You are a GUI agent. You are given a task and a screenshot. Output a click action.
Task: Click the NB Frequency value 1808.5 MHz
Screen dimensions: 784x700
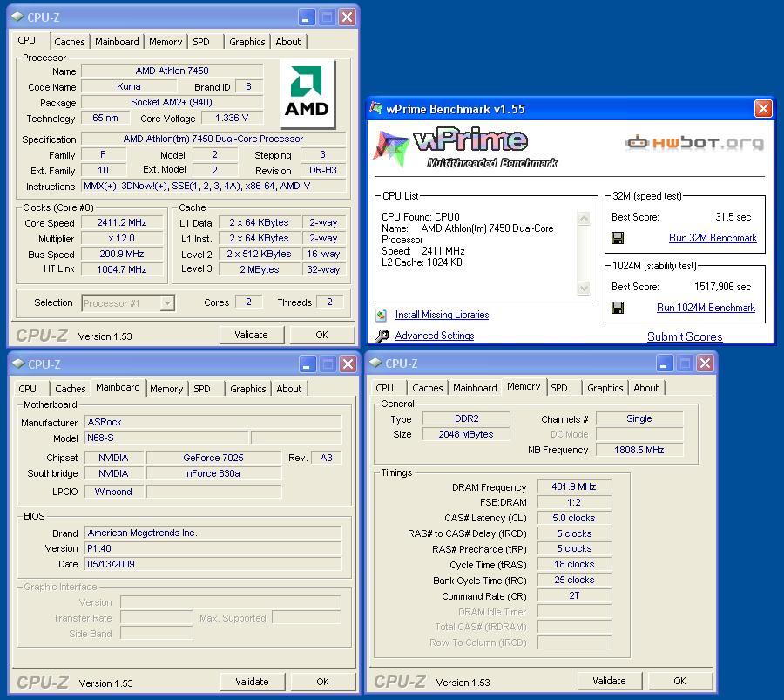639,450
